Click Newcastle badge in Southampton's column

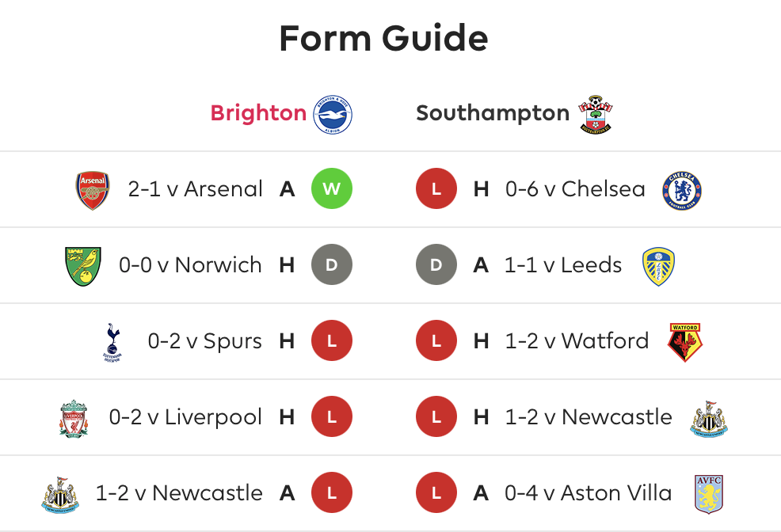[x=708, y=419]
